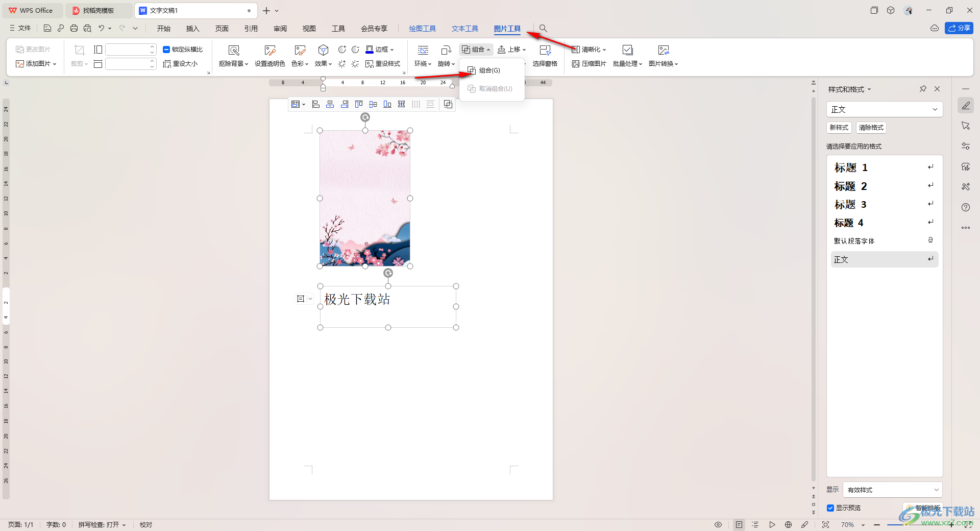980x531 pixels.
Task: Click the text box containing 极光下载站
Action: tap(388, 306)
